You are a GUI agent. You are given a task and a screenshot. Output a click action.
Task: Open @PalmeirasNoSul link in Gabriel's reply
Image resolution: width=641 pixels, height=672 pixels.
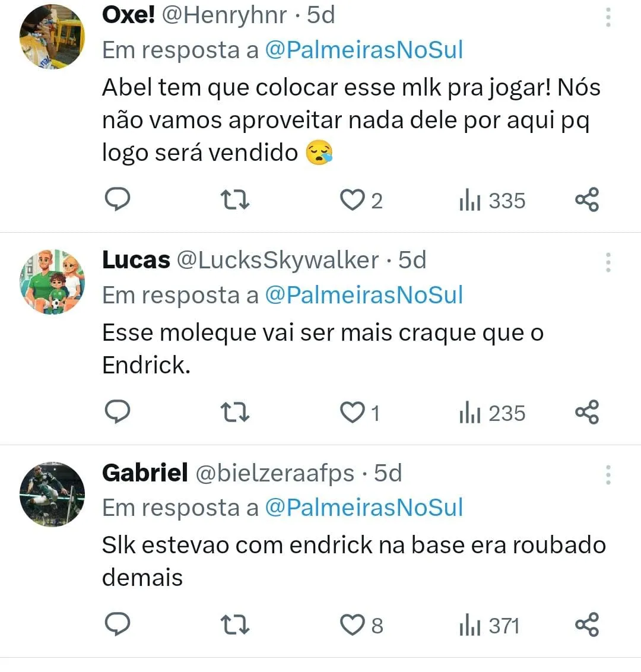click(x=364, y=508)
